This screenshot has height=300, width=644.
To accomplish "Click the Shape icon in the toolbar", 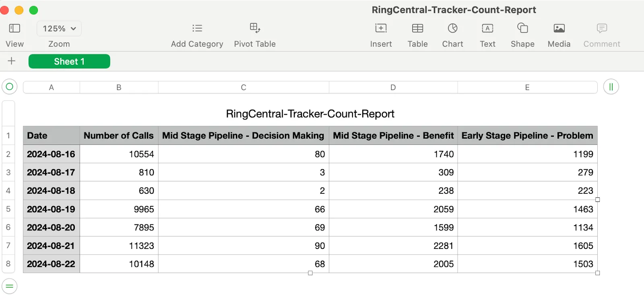I will (522, 34).
